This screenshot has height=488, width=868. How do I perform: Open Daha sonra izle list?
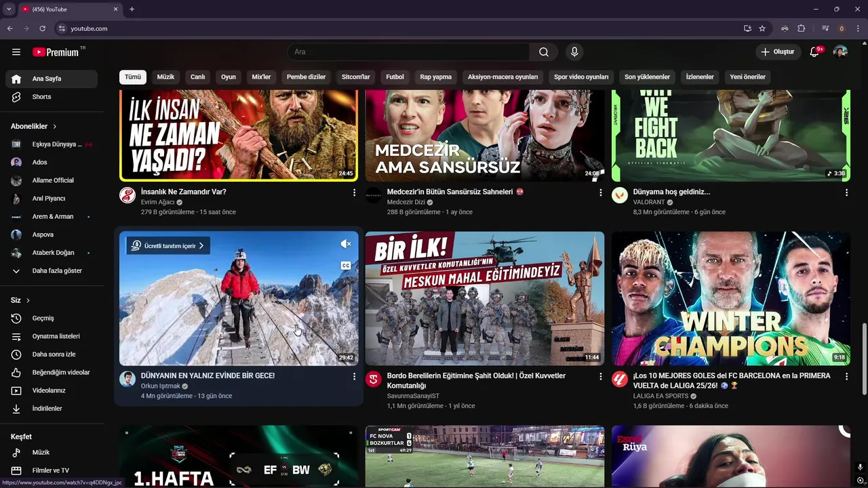(x=52, y=354)
